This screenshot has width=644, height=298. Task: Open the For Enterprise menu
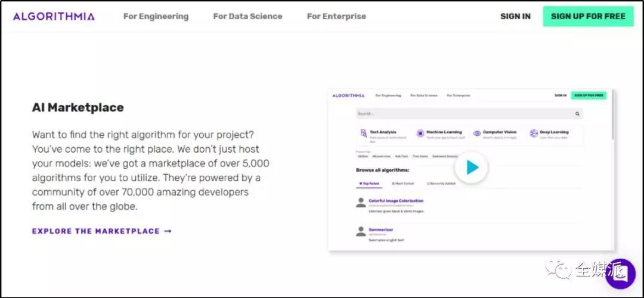336,16
